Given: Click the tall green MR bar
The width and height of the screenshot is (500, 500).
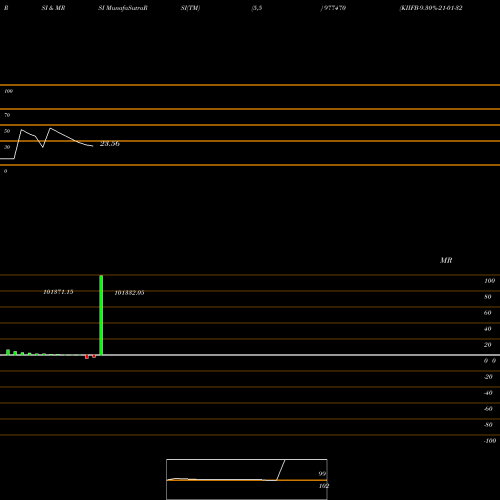Looking at the screenshot, I should tap(101, 315).
